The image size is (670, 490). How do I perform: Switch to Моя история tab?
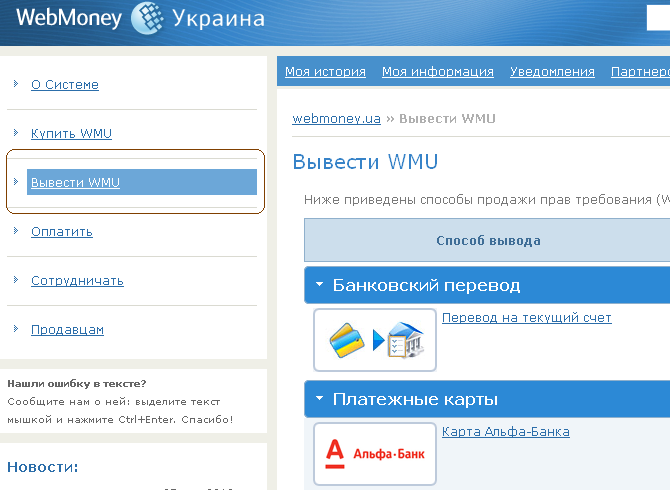pyautogui.click(x=326, y=71)
